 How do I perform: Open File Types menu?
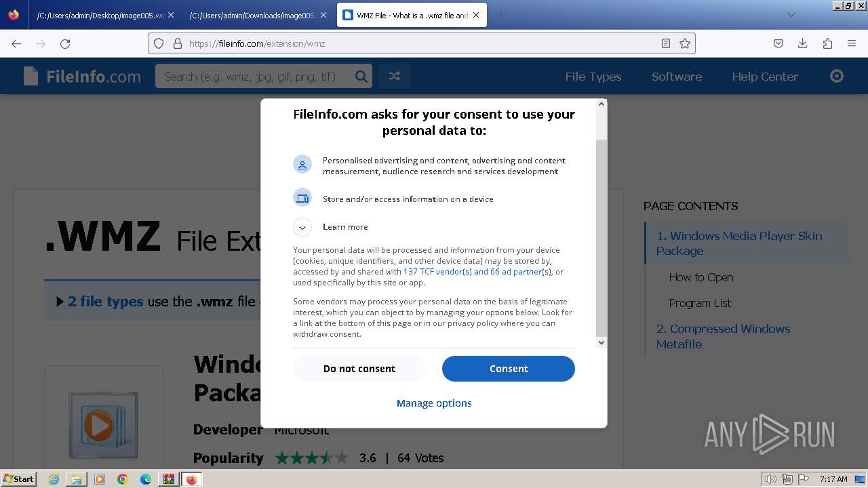click(593, 77)
